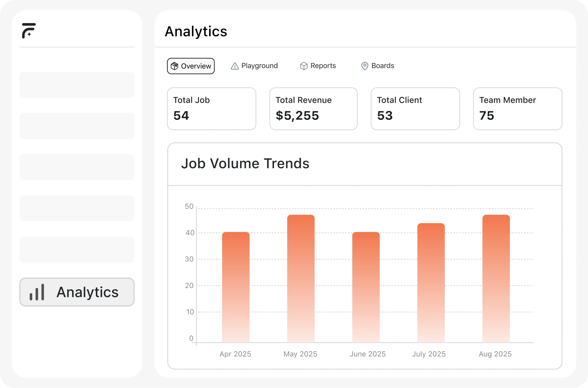Open Analytics from the sidebar
This screenshot has height=388, width=588.
tap(77, 292)
